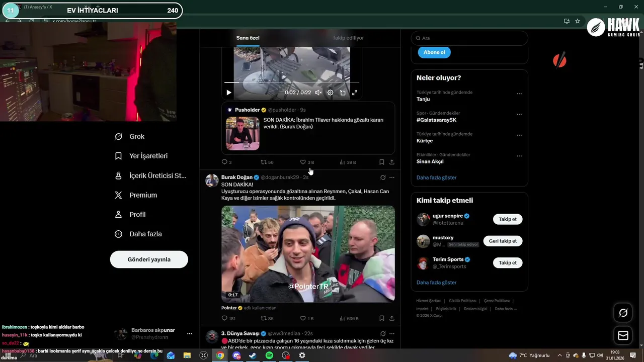Open Burak Doğan's profile avatar

[212, 180]
